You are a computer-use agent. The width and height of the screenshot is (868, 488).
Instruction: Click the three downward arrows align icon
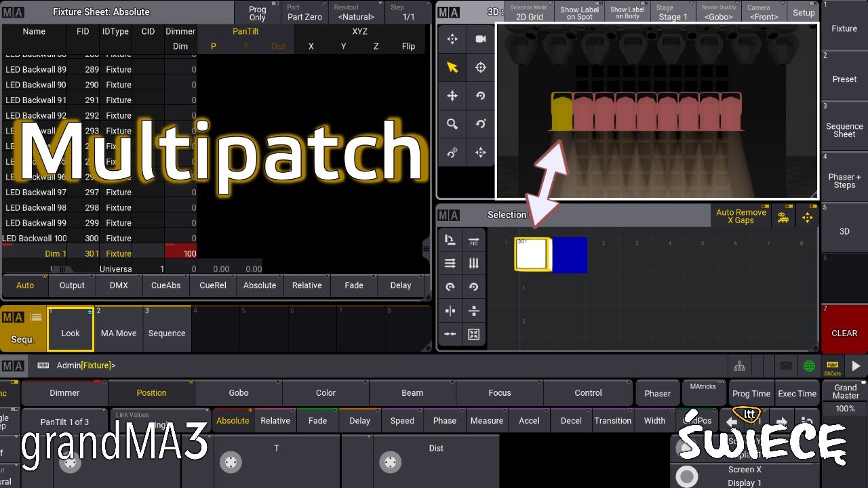[x=473, y=264]
